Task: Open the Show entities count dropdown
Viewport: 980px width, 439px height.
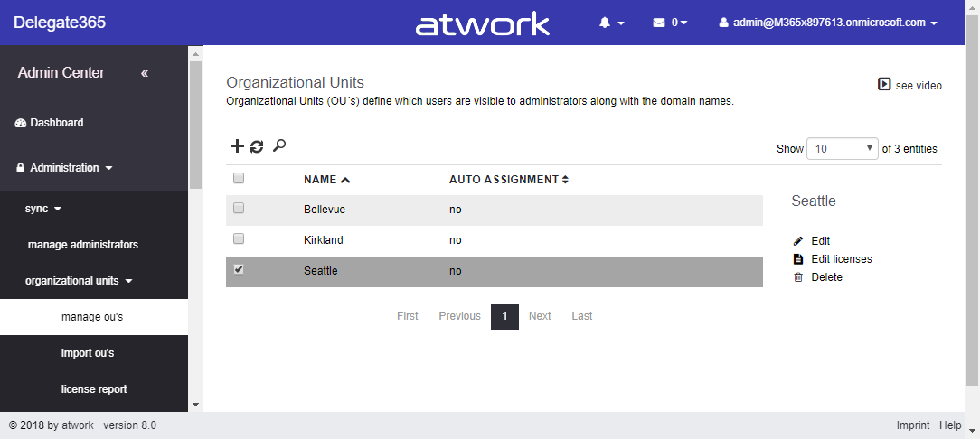Action: pos(842,148)
